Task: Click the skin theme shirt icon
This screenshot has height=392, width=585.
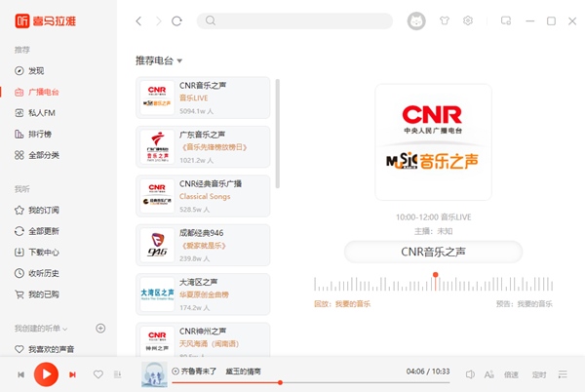Action: coord(446,20)
